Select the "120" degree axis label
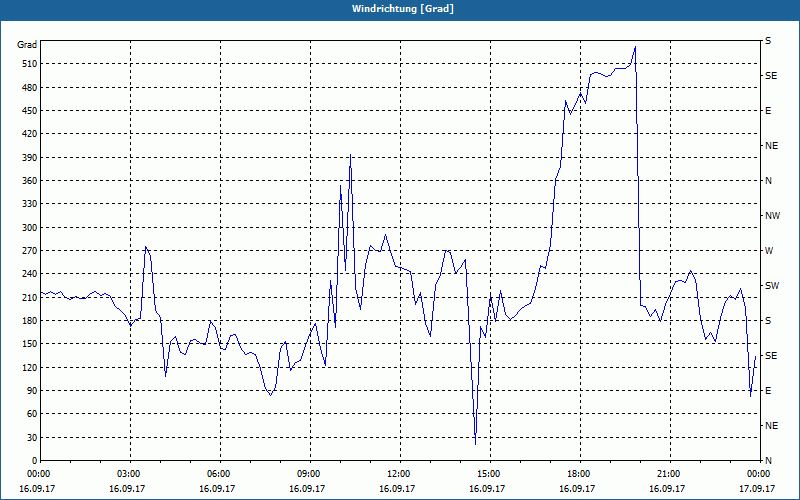 pyautogui.click(x=30, y=367)
